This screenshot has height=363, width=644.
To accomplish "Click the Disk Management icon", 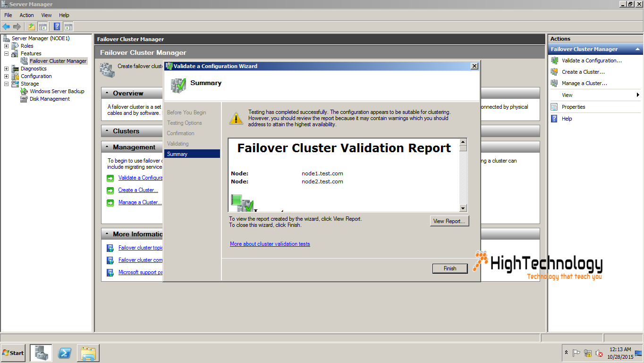I will (x=24, y=99).
